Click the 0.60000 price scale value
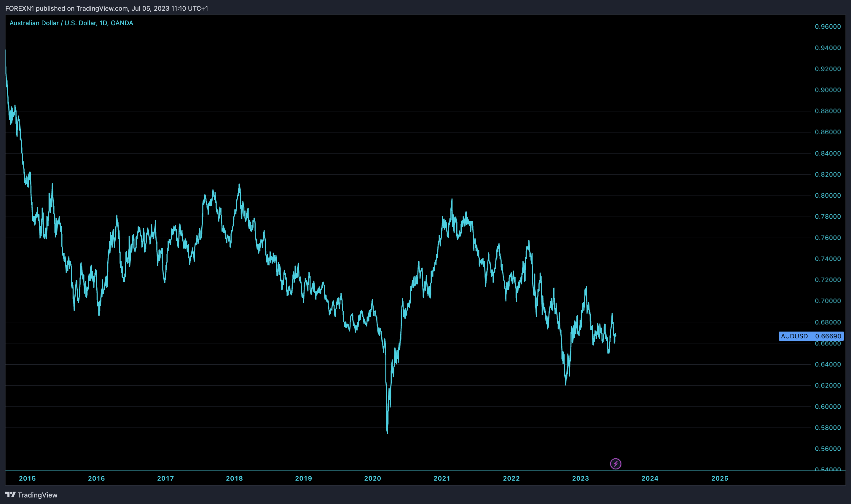This screenshot has height=504, width=851. 828,407
